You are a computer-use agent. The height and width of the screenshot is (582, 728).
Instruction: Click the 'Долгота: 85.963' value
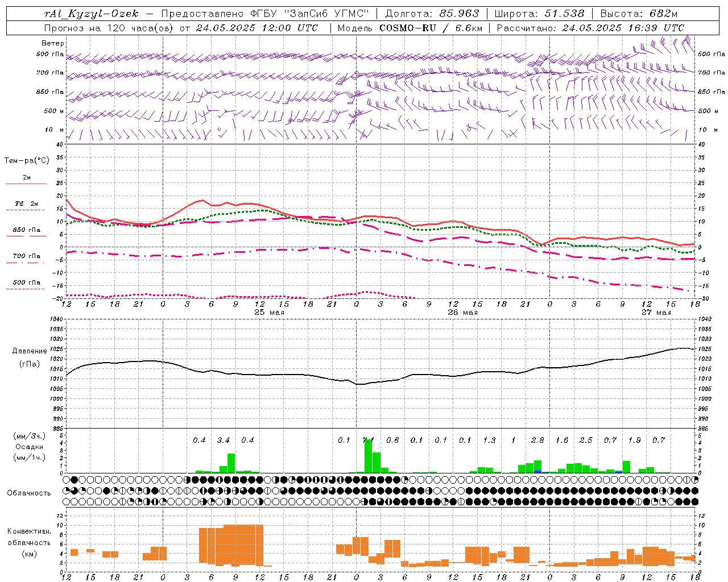[432, 14]
